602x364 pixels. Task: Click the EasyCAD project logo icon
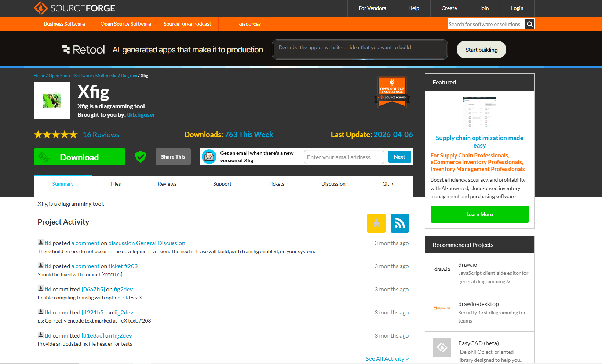click(x=442, y=347)
